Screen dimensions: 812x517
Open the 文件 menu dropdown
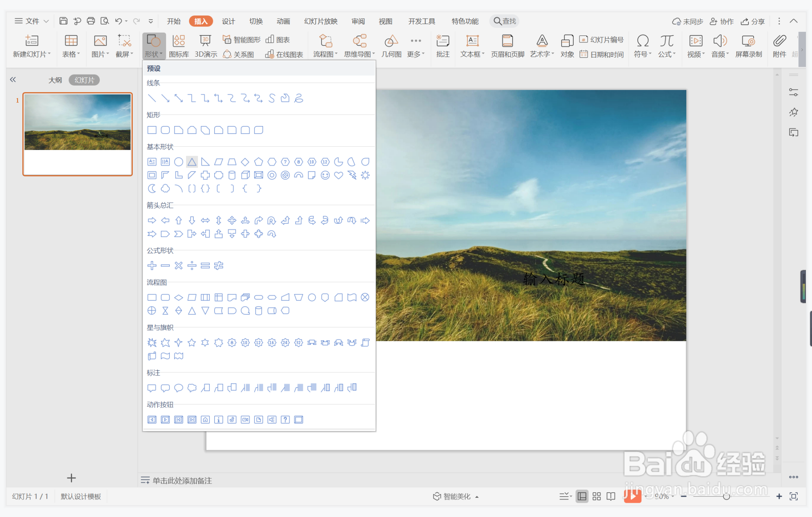tap(32, 21)
